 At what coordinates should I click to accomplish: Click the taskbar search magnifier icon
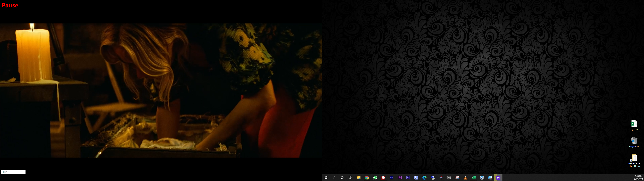(334, 178)
